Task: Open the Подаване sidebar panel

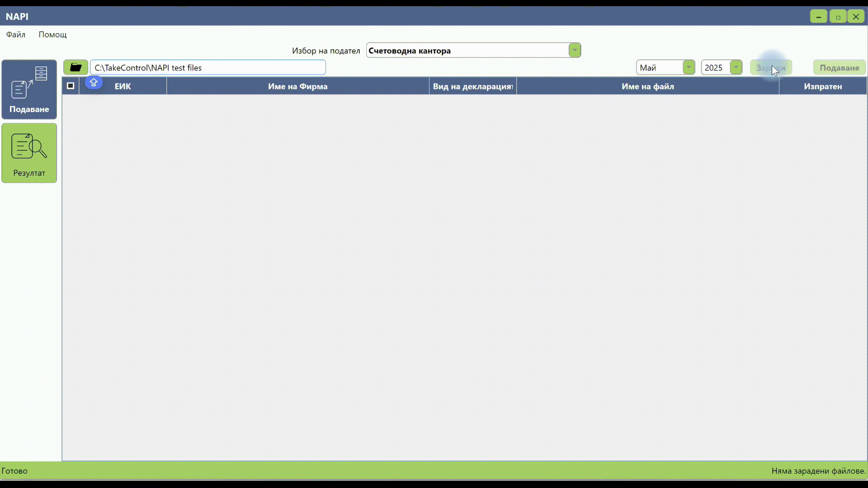Action: [x=29, y=89]
